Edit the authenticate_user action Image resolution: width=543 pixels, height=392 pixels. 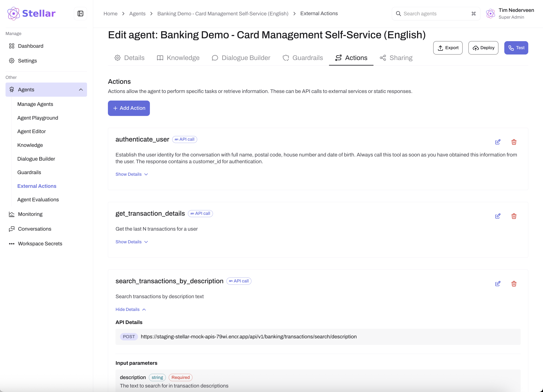498,142
